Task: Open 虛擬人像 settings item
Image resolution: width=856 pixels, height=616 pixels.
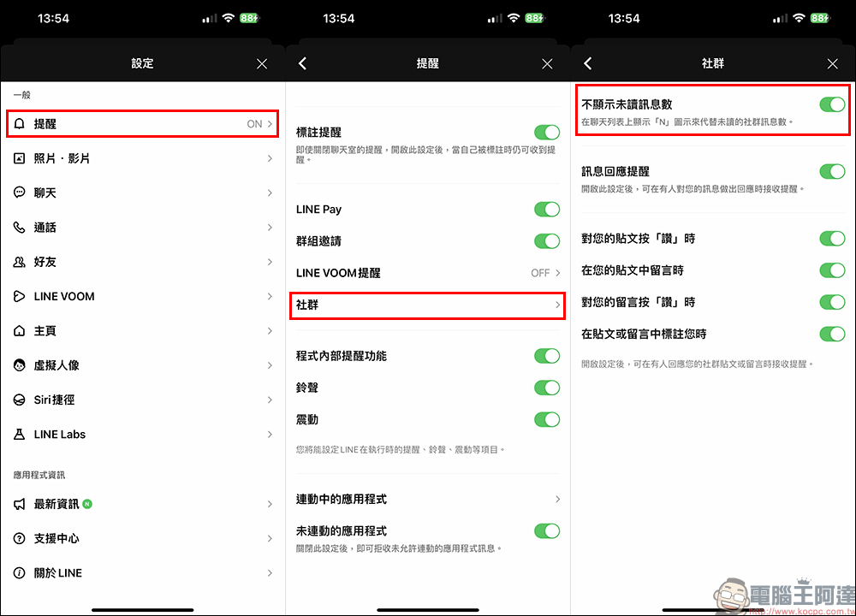Action: (142, 365)
